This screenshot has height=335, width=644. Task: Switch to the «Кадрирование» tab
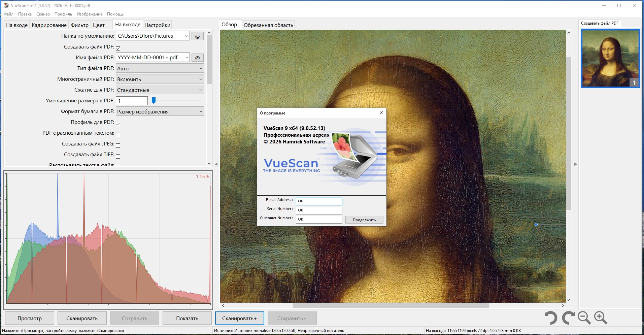click(49, 25)
